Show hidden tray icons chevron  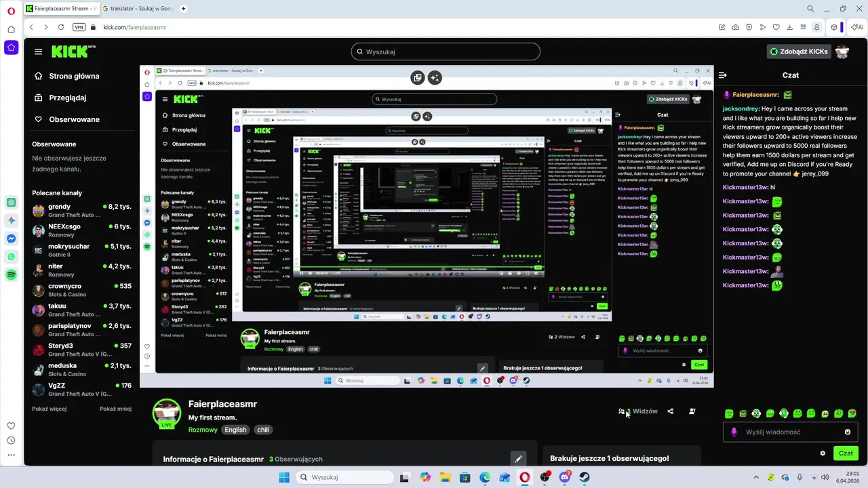(755, 477)
